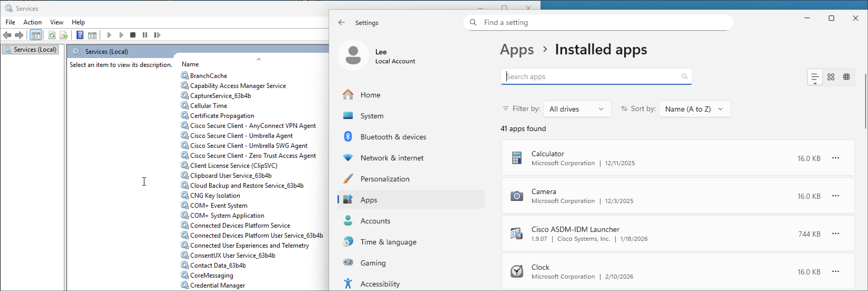Open more options for Clock
This screenshot has height=291, width=868.
pos(835,272)
